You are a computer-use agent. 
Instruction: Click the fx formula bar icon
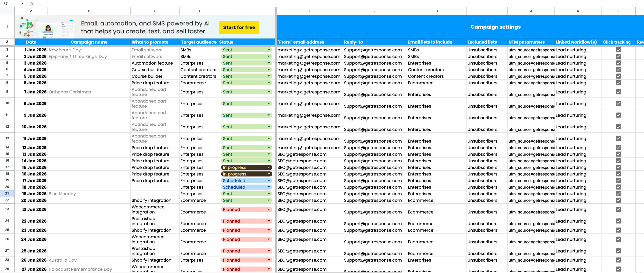coord(32,4)
